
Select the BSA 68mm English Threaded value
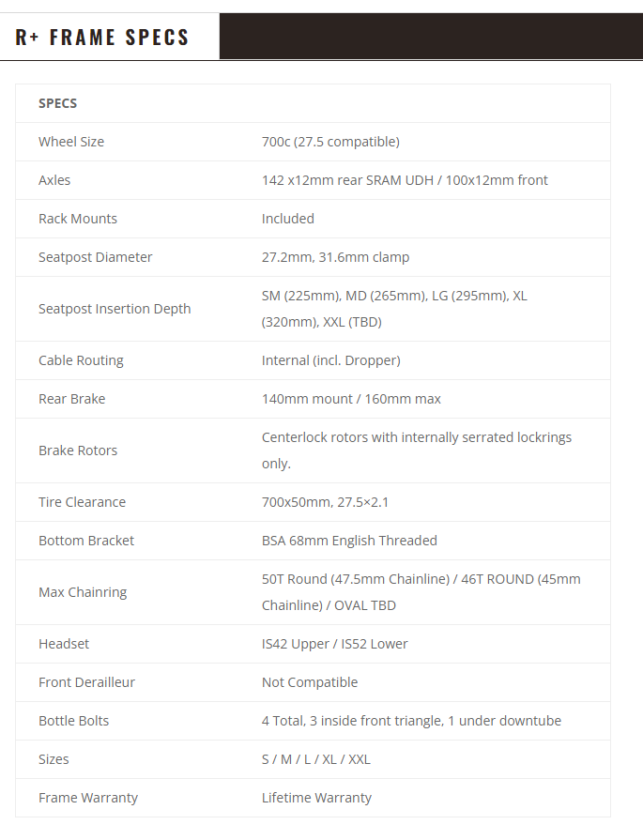(349, 541)
